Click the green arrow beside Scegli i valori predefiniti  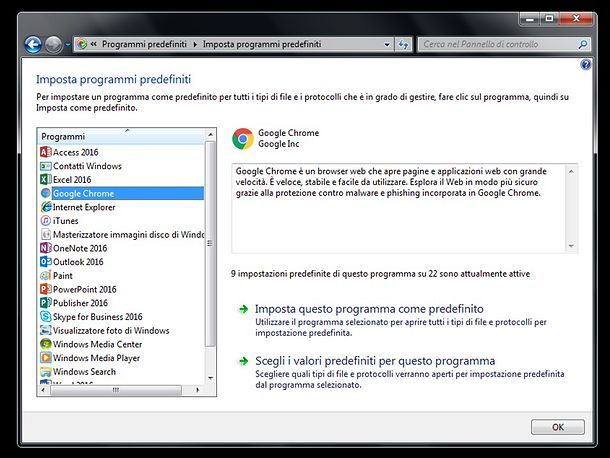coord(244,361)
